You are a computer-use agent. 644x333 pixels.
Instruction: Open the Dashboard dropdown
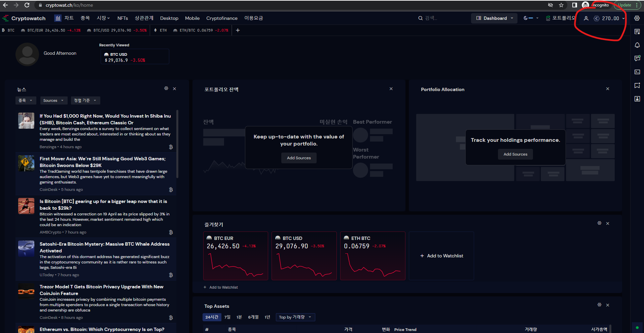(495, 18)
